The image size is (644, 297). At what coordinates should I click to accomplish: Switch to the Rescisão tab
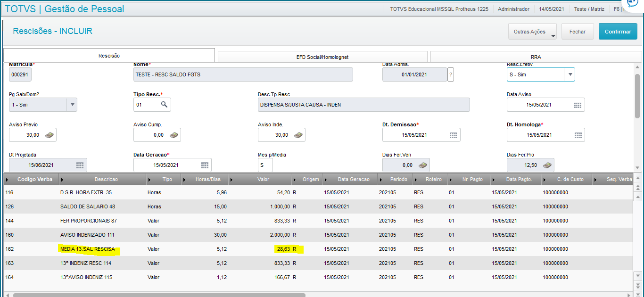click(109, 56)
